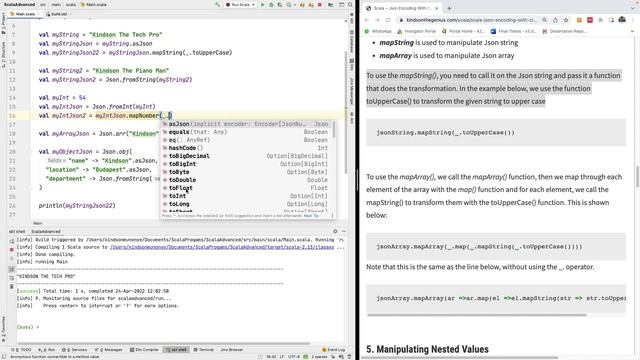
Task: Click the red stop icon in sbt shell sidebar
Action: (11, 250)
